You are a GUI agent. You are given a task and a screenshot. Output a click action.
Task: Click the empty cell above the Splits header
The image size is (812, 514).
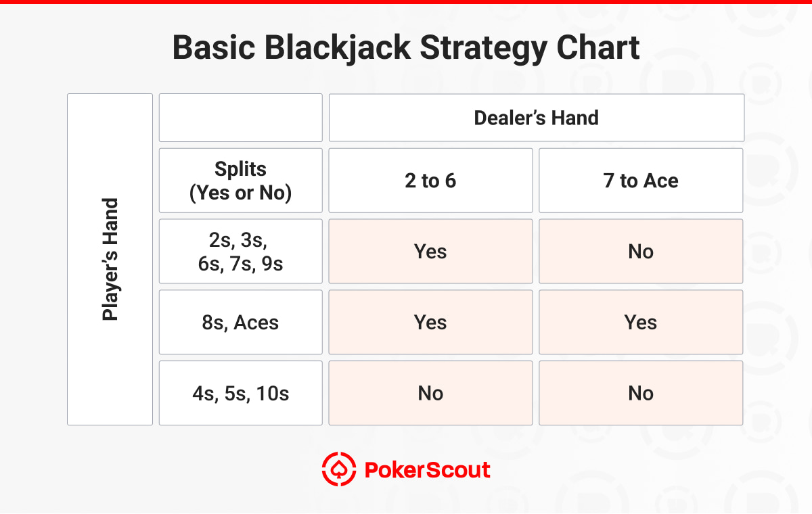[x=241, y=118]
